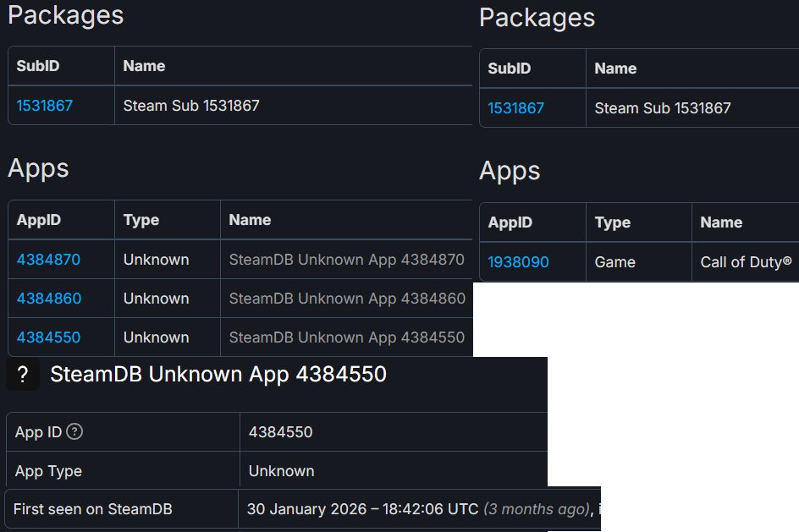The width and height of the screenshot is (799, 532).
Task: Click the 'App Type' row label
Action: (48, 471)
